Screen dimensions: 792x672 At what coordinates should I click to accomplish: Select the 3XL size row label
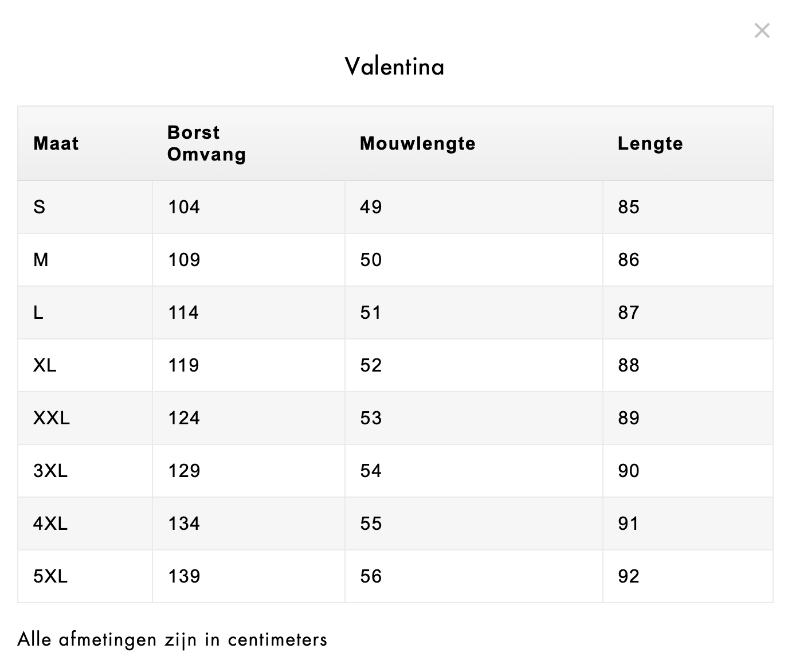[50, 471]
